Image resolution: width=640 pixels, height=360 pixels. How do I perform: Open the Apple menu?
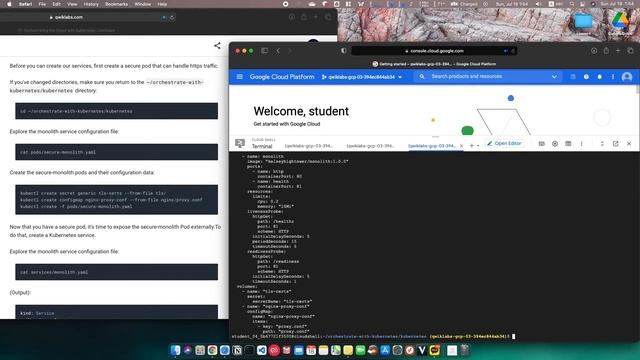9,4
